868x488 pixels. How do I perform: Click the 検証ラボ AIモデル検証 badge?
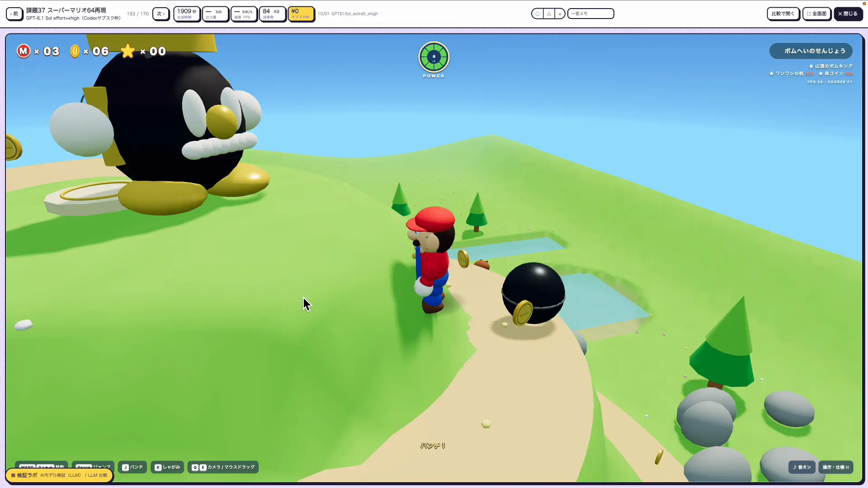pyautogui.click(x=59, y=475)
